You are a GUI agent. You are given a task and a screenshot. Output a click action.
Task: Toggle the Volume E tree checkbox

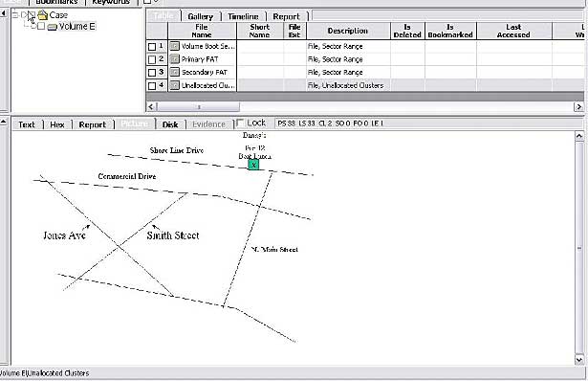click(41, 26)
